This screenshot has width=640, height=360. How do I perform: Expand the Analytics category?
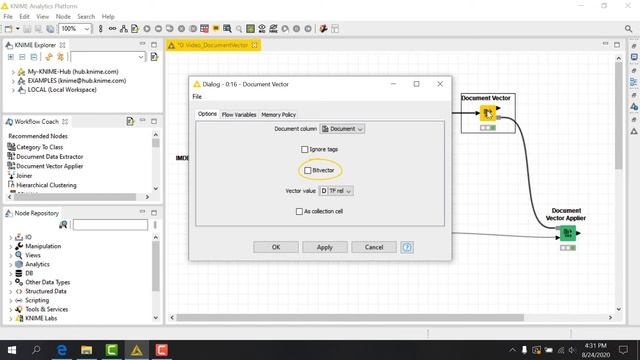(10, 264)
